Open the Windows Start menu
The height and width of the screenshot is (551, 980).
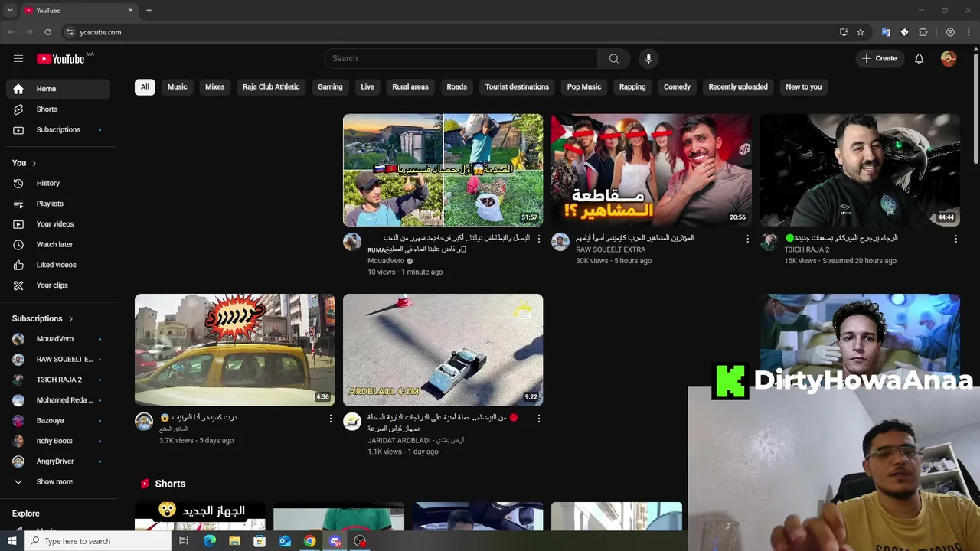tap(11, 541)
